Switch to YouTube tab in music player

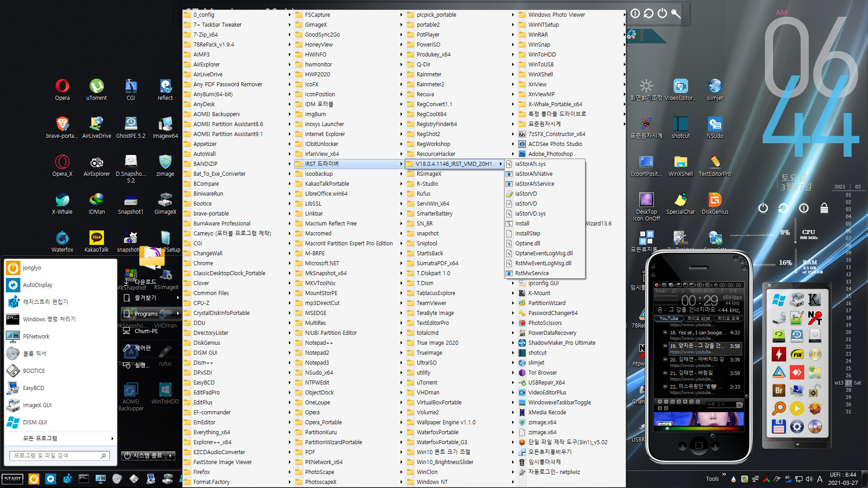pyautogui.click(x=669, y=319)
